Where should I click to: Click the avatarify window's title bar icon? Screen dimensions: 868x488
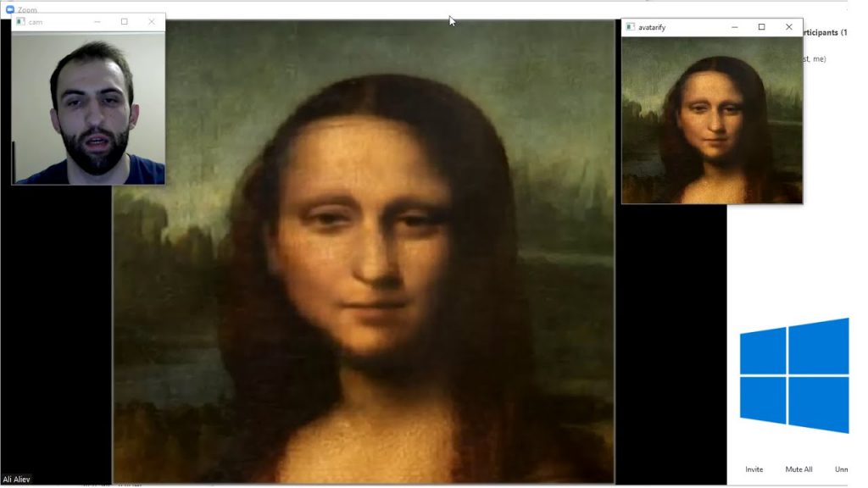click(x=630, y=26)
